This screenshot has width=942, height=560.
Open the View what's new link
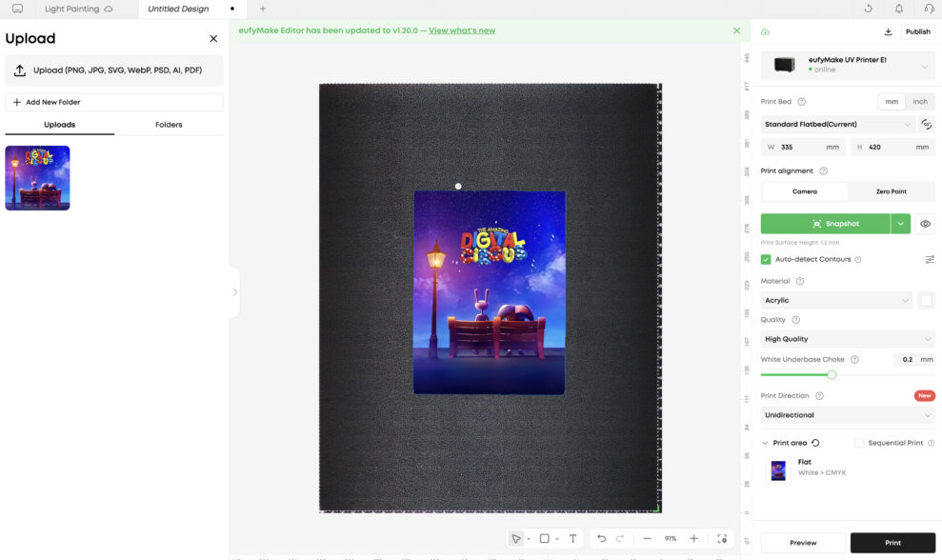click(462, 30)
